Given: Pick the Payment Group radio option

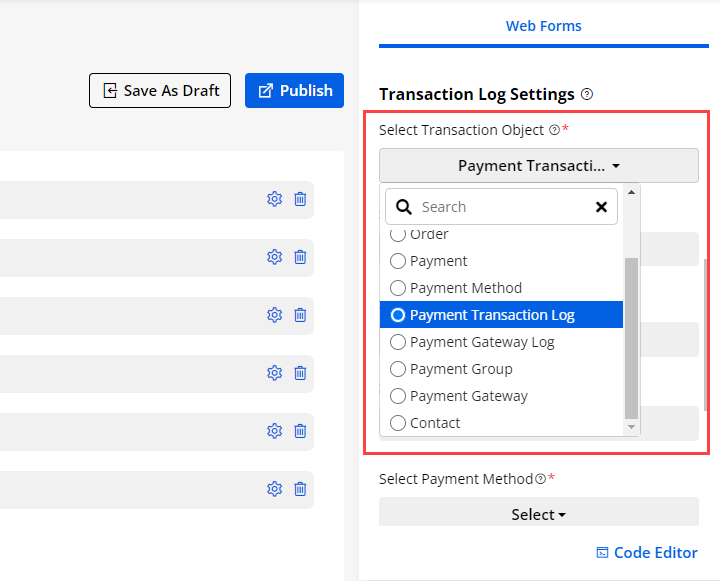Looking at the screenshot, I should tap(398, 369).
